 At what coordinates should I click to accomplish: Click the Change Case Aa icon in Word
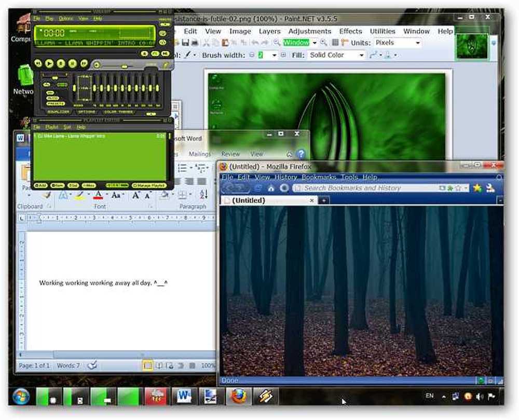pyautogui.click(x=116, y=195)
